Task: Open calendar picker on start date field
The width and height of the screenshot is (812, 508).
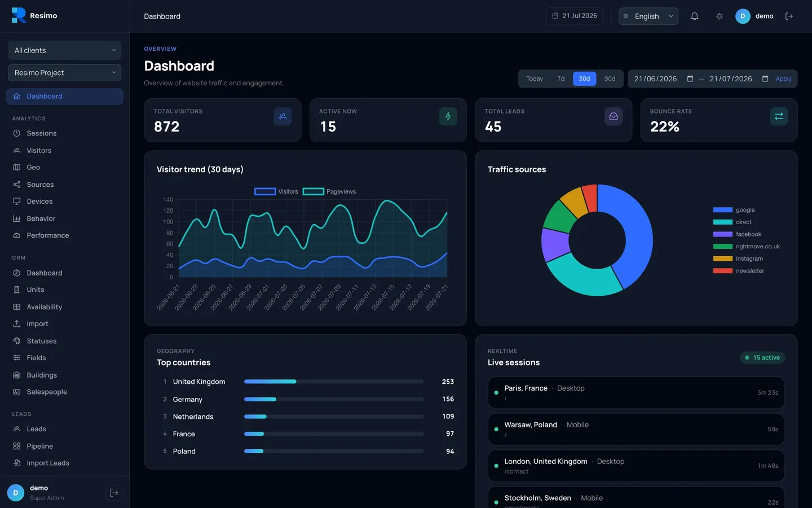Action: [690, 79]
